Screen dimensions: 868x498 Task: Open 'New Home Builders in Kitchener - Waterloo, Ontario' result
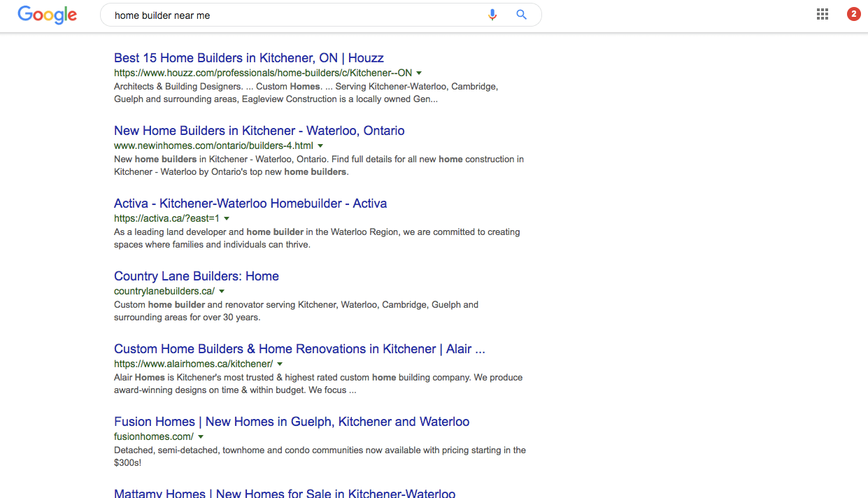pyautogui.click(x=259, y=131)
